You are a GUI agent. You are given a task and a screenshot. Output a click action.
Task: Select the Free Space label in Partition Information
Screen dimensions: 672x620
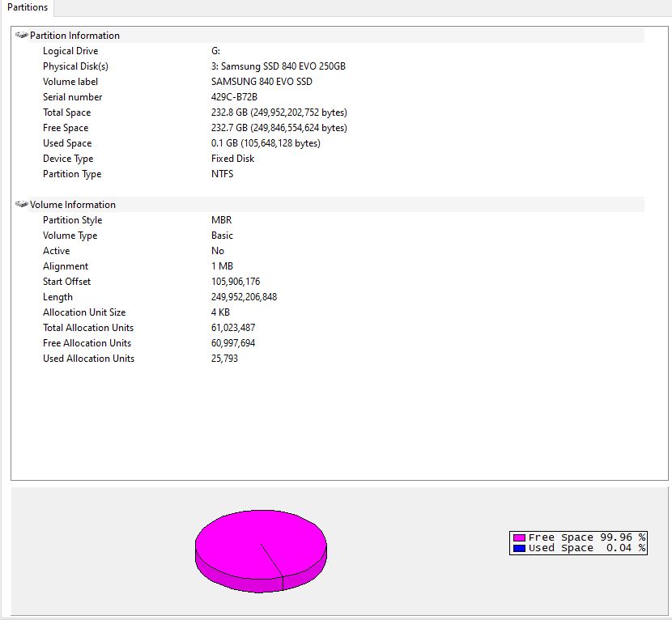coord(66,128)
